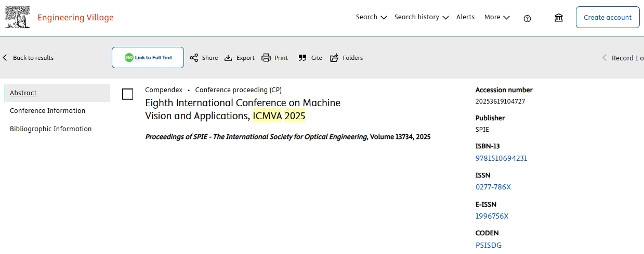Screen dimensions: 644x254
Task: Open Folders to save the record
Action: [334, 58]
